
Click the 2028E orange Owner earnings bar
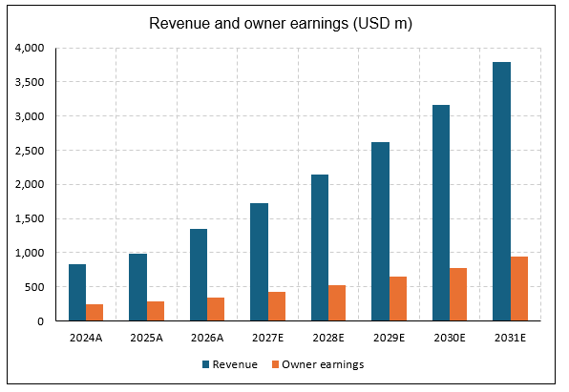coord(337,303)
